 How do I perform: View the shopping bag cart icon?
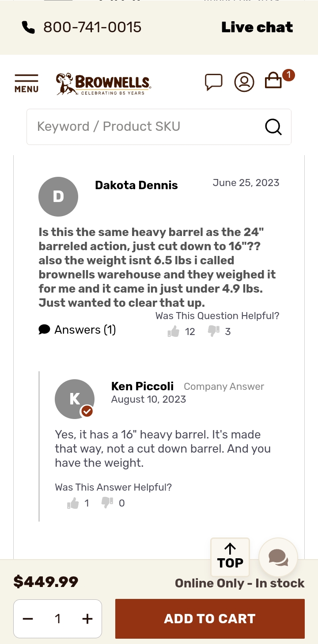point(273,81)
